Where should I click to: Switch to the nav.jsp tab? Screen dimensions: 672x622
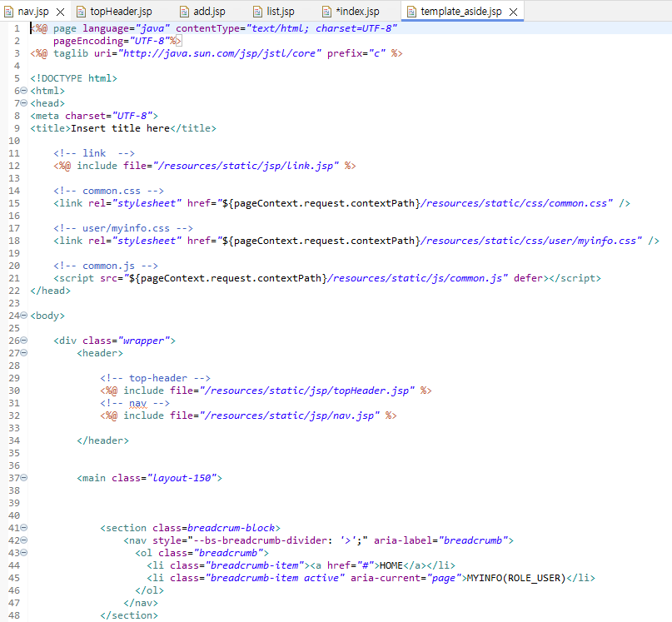point(33,12)
